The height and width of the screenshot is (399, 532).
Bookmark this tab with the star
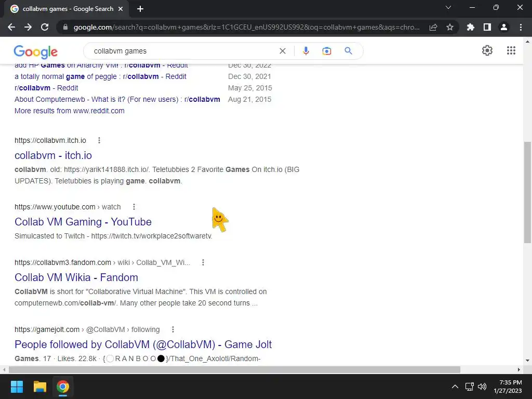pyautogui.click(x=450, y=27)
